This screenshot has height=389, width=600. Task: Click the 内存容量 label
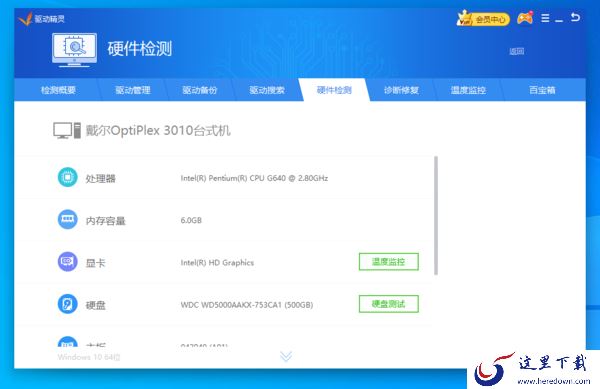(105, 221)
